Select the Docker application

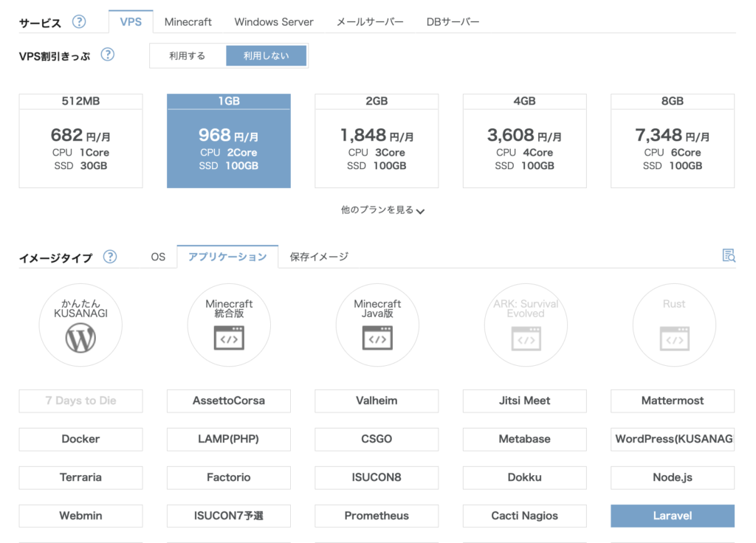pyautogui.click(x=81, y=440)
